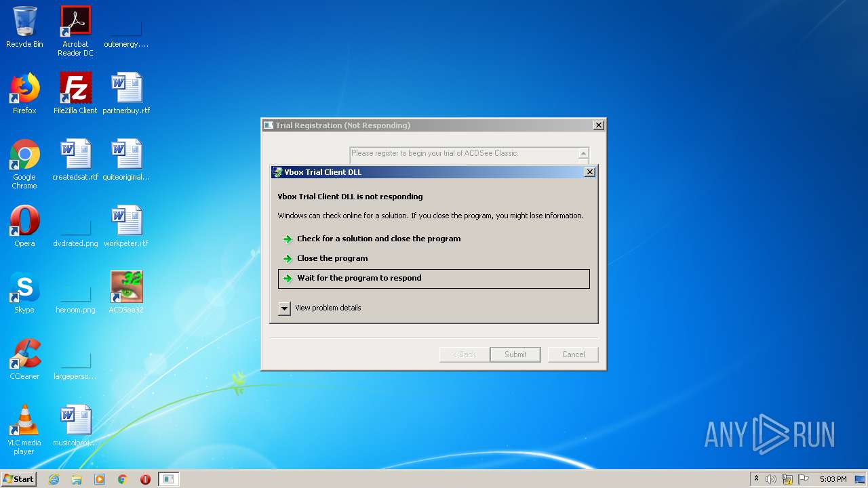Open Action Center flag icon

804,479
